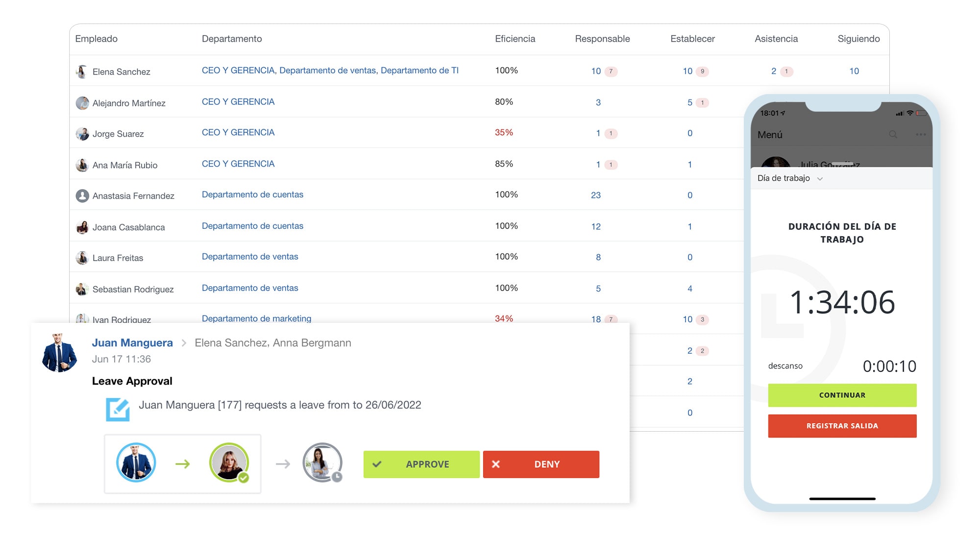The width and height of the screenshot is (980, 536).
Task: Open Alejandro Martínez's CEO Y GERENCIA link
Action: pos(238,102)
